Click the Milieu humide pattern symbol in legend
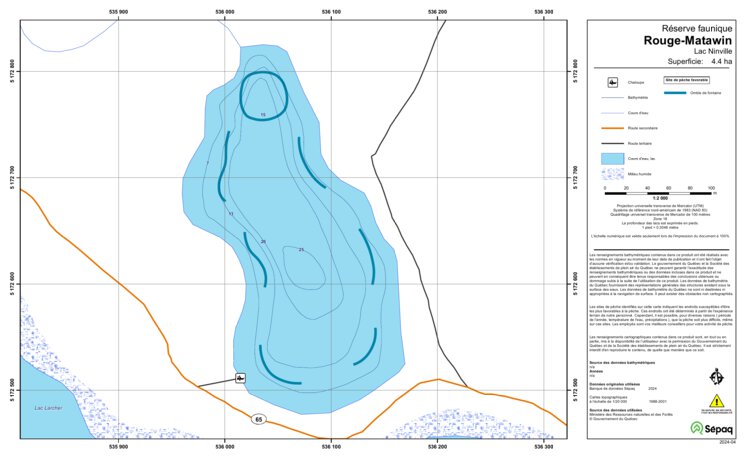The height and width of the screenshot is (459, 756). [x=612, y=174]
